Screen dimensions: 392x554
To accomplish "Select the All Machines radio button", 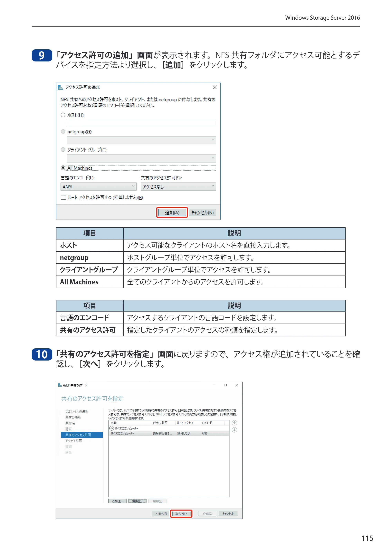I will (63, 167).
